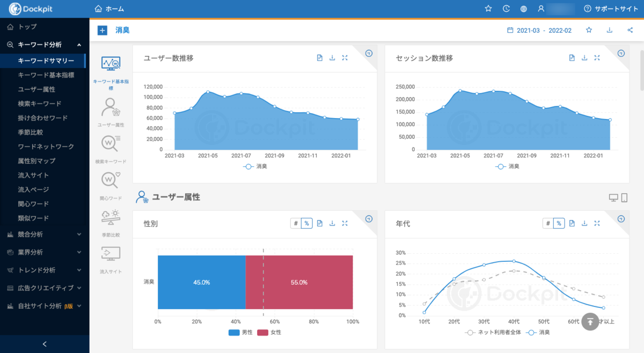Open ワードネットワーク in the sidebar
Viewport: 644px width, 353px height.
46,146
